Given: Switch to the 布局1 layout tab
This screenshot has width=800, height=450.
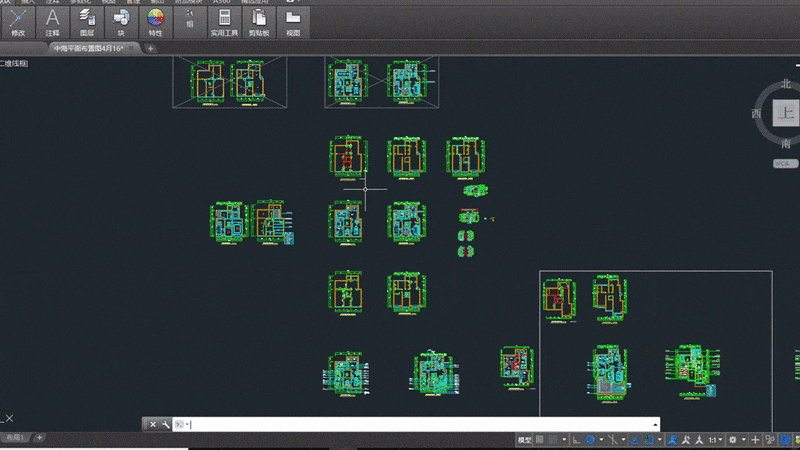Looking at the screenshot, I should point(15,438).
